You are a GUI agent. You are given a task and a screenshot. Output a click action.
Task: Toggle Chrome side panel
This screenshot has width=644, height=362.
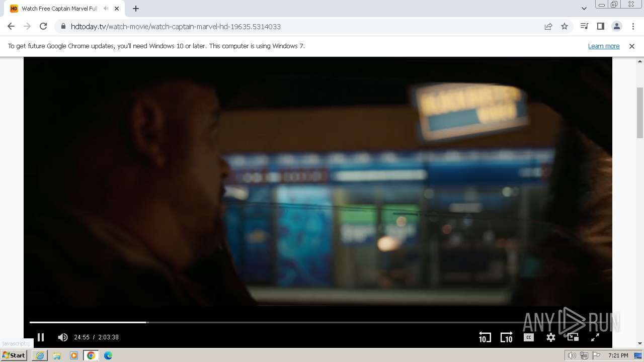(x=600, y=26)
